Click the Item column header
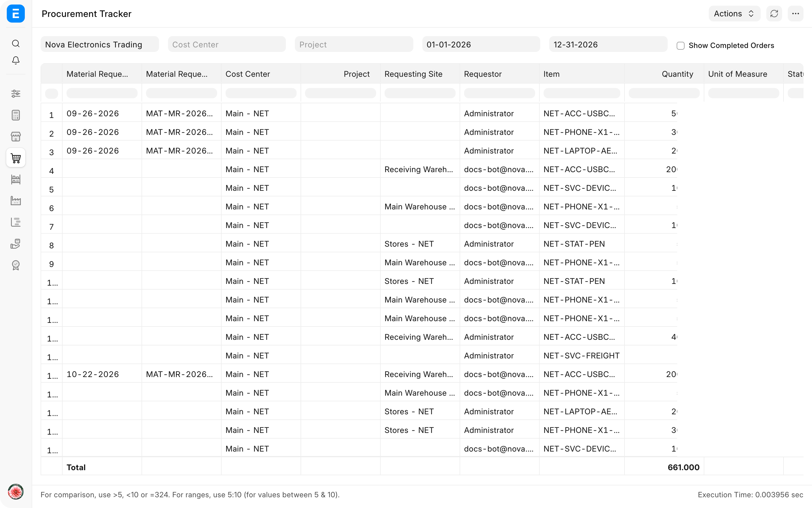The width and height of the screenshot is (812, 508). pos(582,74)
